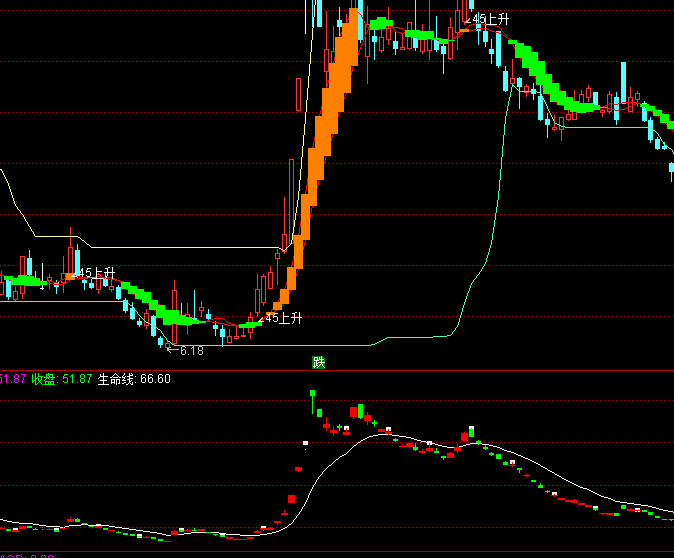Click the magenta 51.87 value in indicator header

coord(12,379)
